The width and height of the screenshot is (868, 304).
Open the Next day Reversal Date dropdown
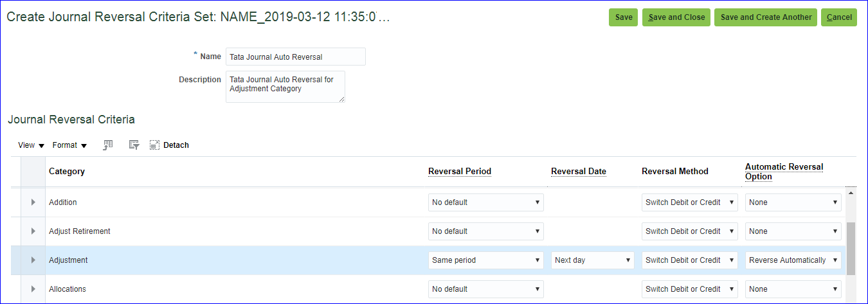coord(592,260)
